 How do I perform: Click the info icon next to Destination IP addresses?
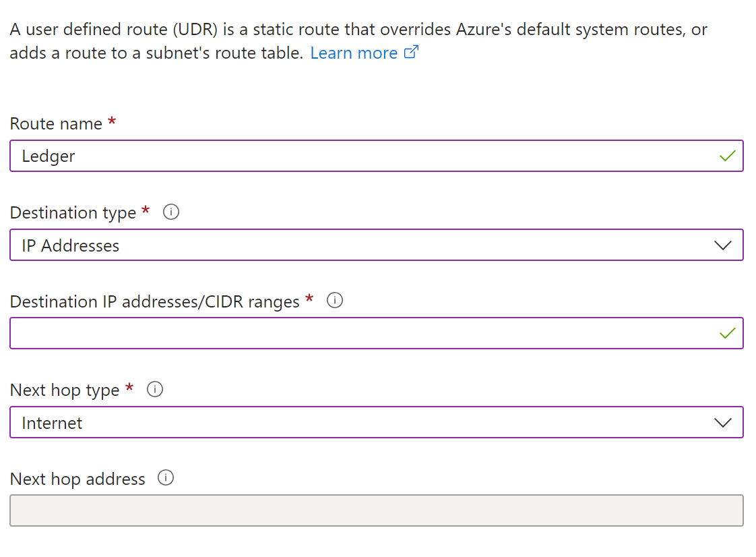pyautogui.click(x=335, y=301)
